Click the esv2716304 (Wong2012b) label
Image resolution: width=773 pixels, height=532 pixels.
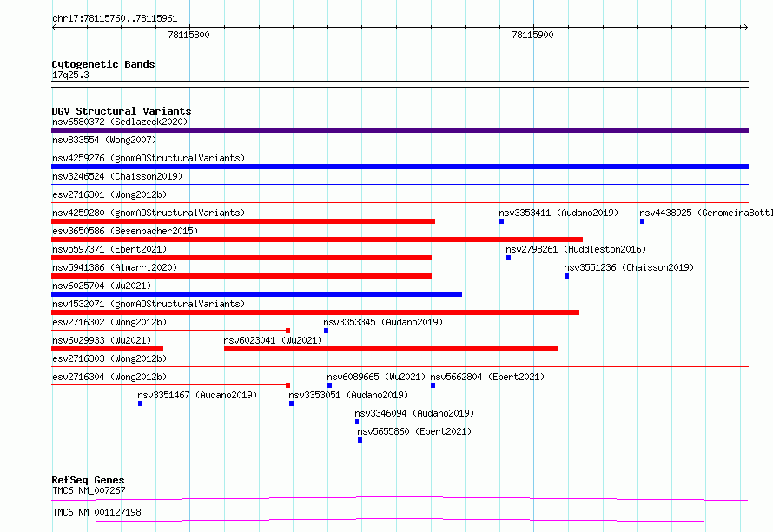coord(109,377)
